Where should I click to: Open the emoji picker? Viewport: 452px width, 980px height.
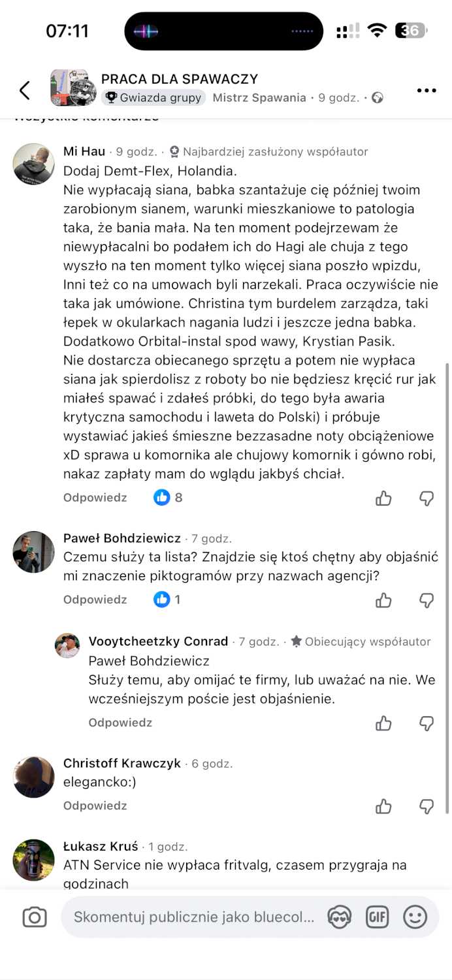click(415, 917)
